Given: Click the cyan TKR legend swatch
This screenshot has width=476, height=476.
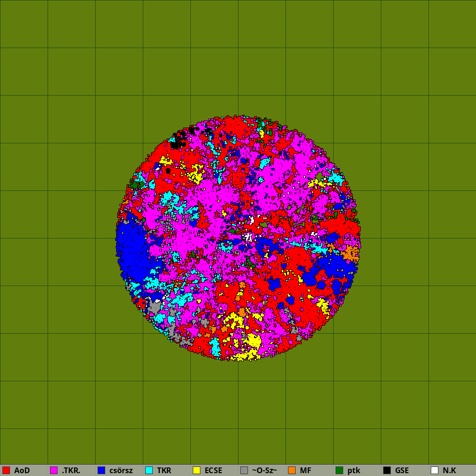Looking at the screenshot, I should (x=149, y=470).
